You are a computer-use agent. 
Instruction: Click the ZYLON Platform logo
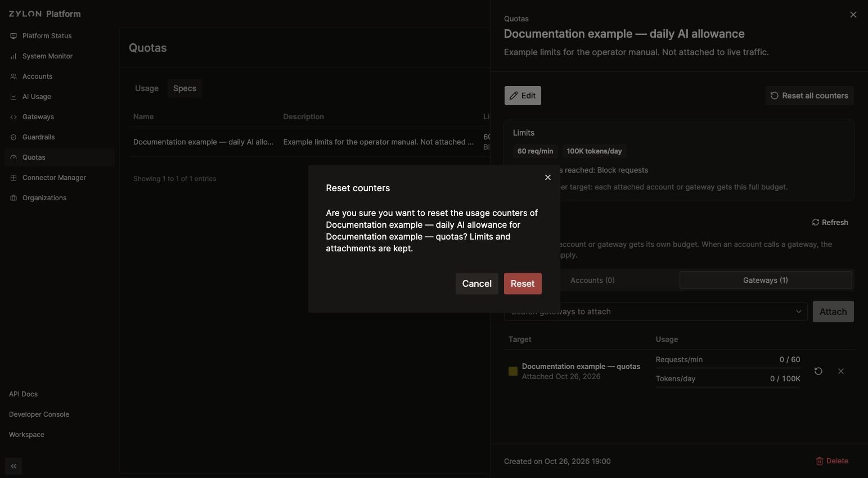click(x=44, y=14)
